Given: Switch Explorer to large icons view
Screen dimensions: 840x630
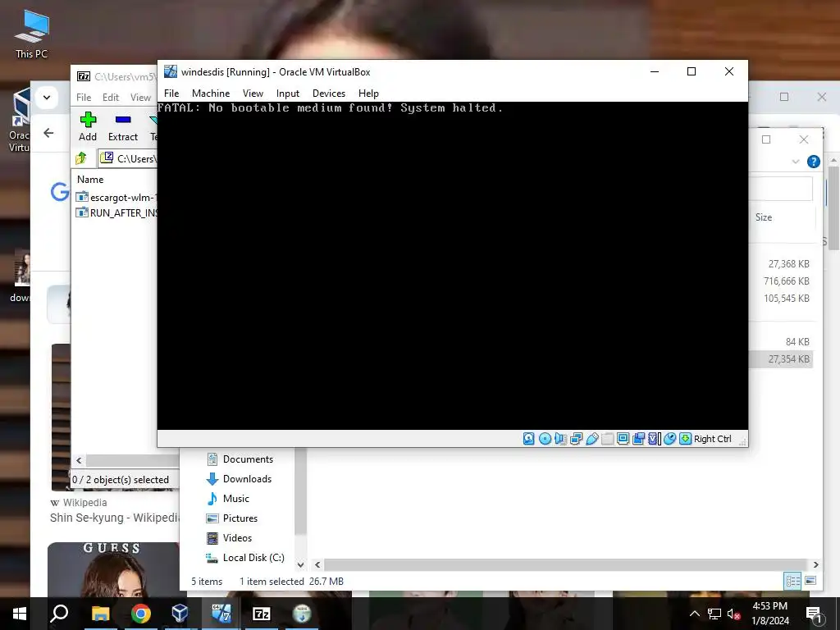Looking at the screenshot, I should 810,581.
